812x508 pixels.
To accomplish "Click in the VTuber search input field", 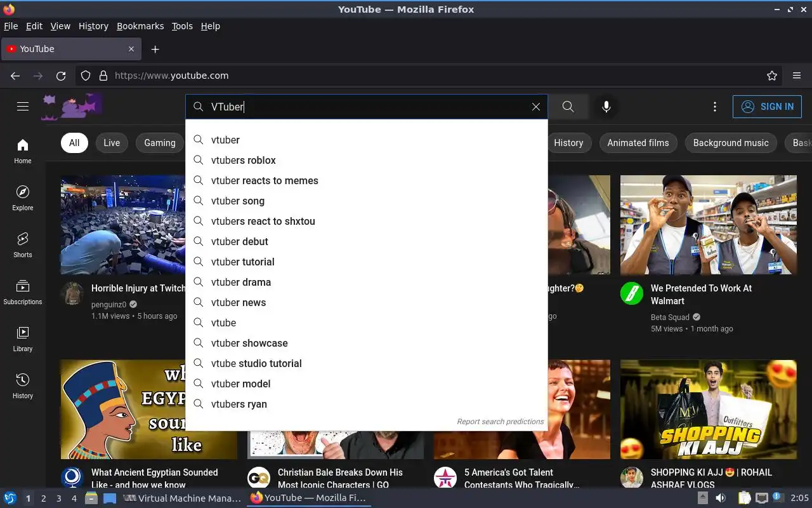I will pyautogui.click(x=368, y=107).
